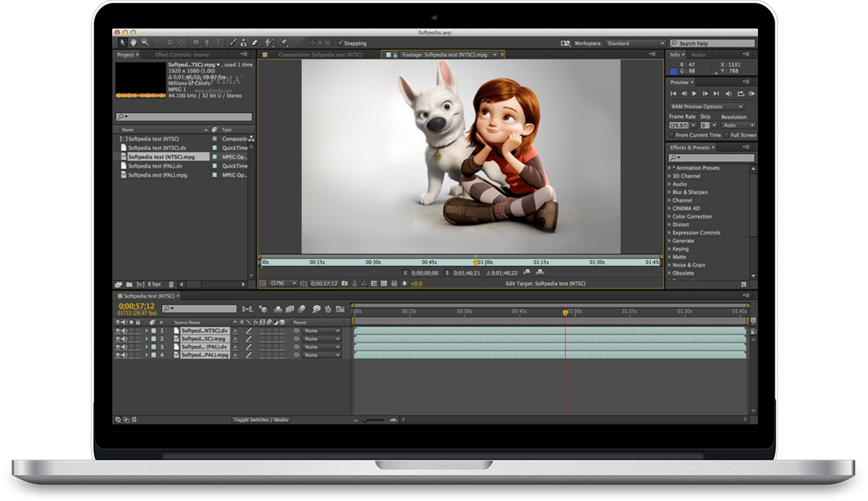Hide video of layer 2 with eye icon
Screen dimensions: 868x501
pos(118,339)
